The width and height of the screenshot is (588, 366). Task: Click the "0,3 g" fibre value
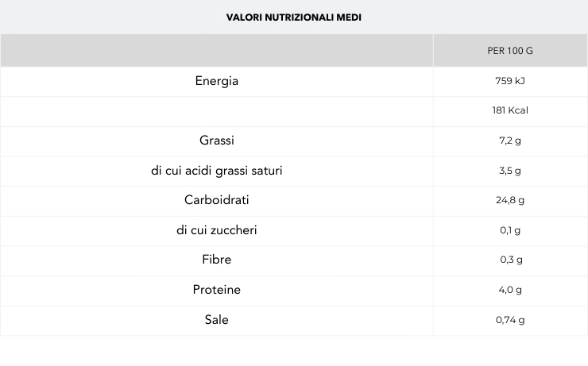click(x=510, y=260)
